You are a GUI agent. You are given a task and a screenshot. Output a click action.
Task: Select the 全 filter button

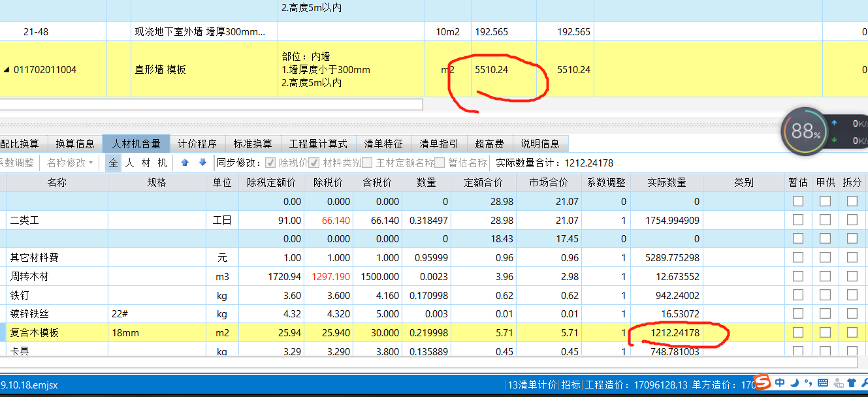[x=114, y=163]
